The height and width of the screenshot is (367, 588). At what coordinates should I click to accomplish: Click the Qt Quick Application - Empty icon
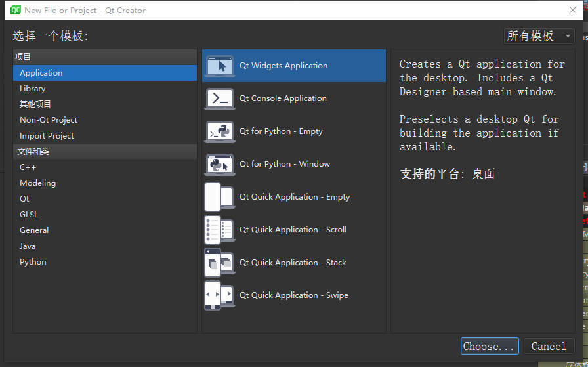(x=220, y=197)
